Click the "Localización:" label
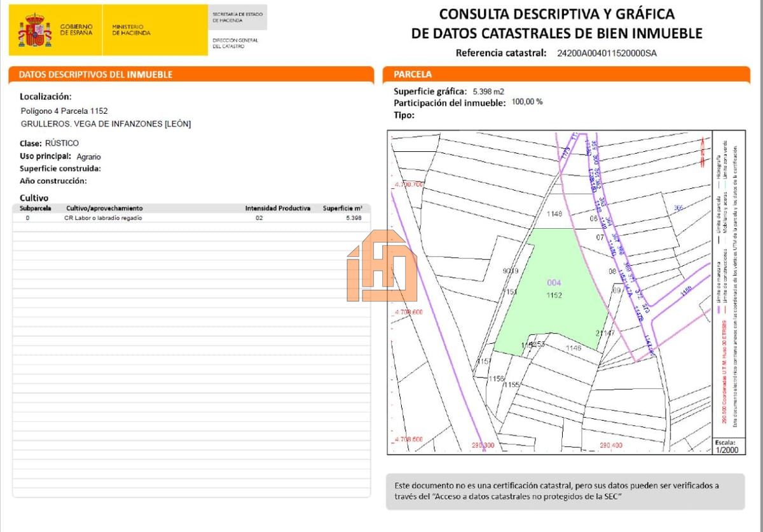 tap(46, 97)
